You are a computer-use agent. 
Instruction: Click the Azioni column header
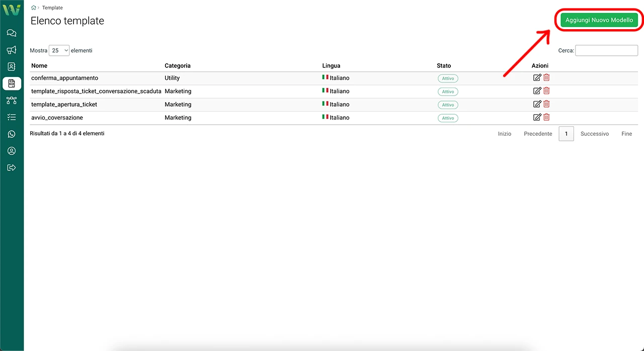(540, 65)
